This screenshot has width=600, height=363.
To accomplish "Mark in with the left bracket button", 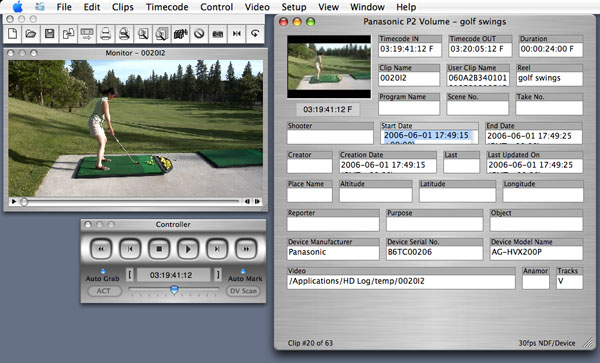I will click(130, 275).
